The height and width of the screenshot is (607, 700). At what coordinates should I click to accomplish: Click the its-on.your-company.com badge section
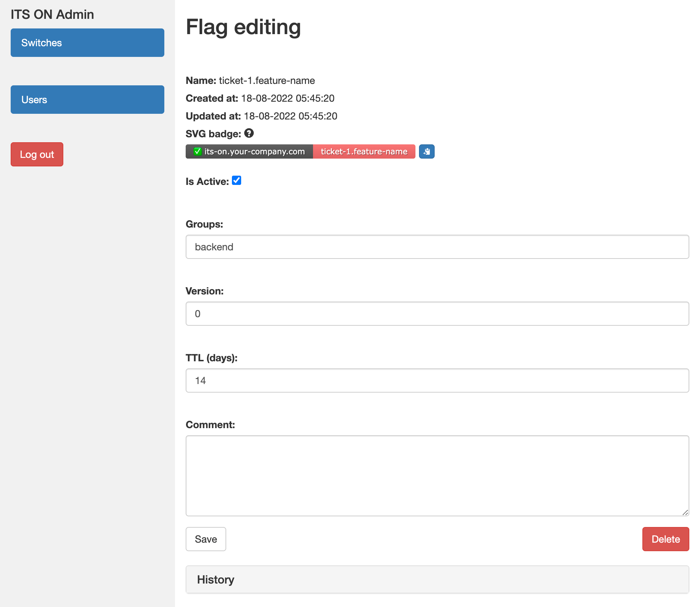point(254,151)
